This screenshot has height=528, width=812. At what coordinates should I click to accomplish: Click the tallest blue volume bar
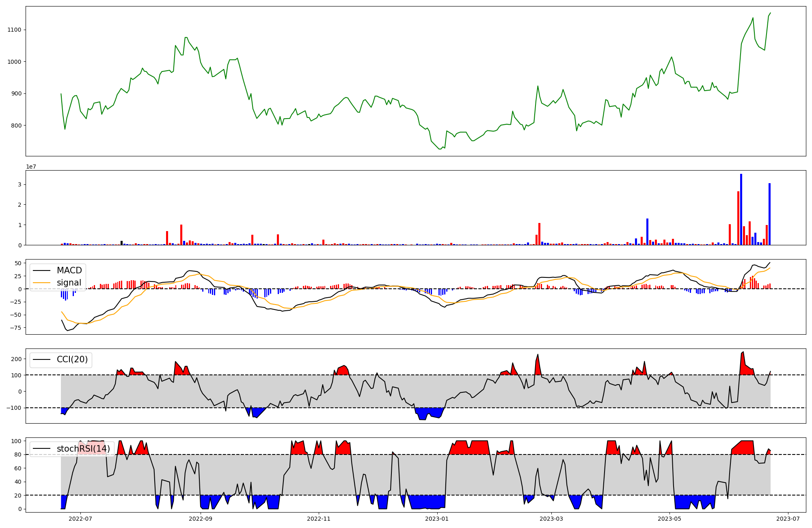[x=741, y=209]
